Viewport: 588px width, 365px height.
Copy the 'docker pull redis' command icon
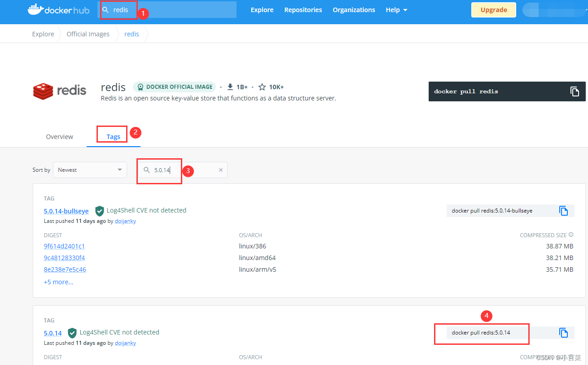(x=575, y=91)
